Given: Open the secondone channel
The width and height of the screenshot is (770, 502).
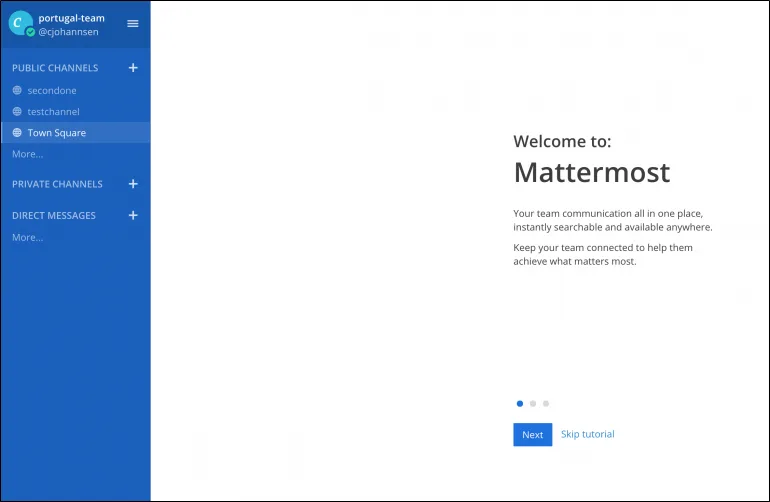Looking at the screenshot, I should (76, 90).
